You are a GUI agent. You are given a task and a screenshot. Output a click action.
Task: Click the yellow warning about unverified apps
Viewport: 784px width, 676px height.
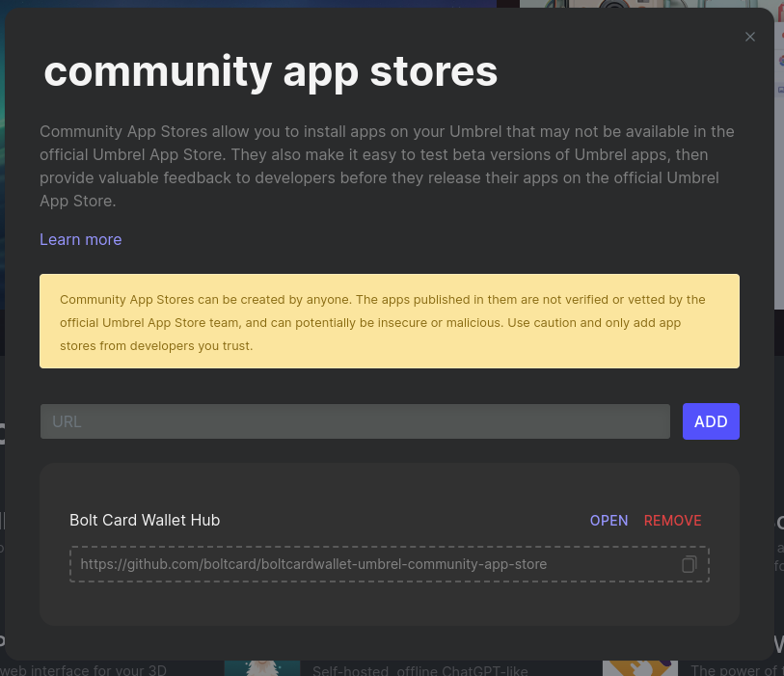point(390,321)
